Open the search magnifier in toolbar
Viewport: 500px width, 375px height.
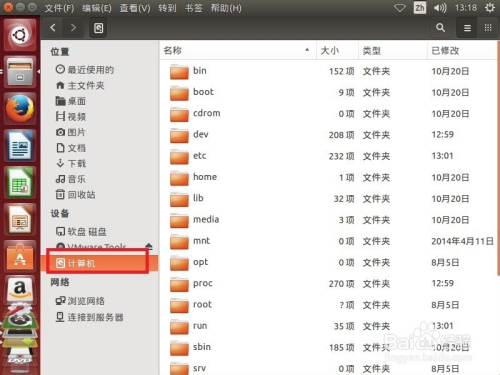(x=440, y=28)
